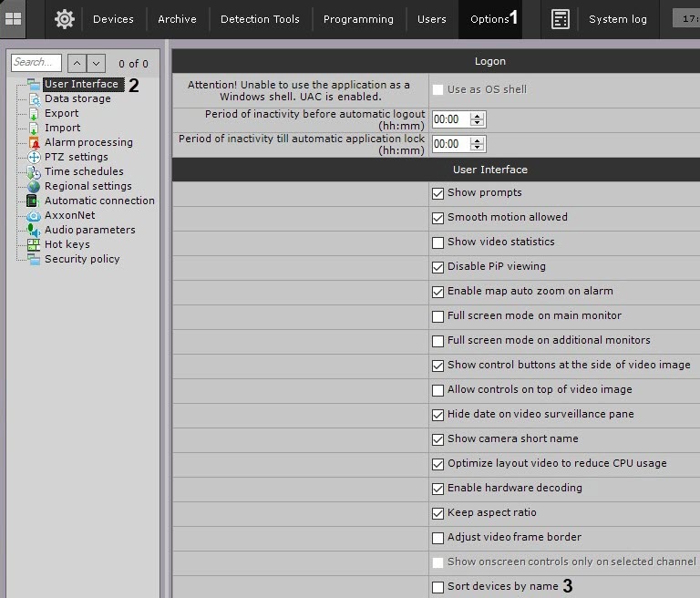Open the layouts grid icon at top-left

[14, 19]
